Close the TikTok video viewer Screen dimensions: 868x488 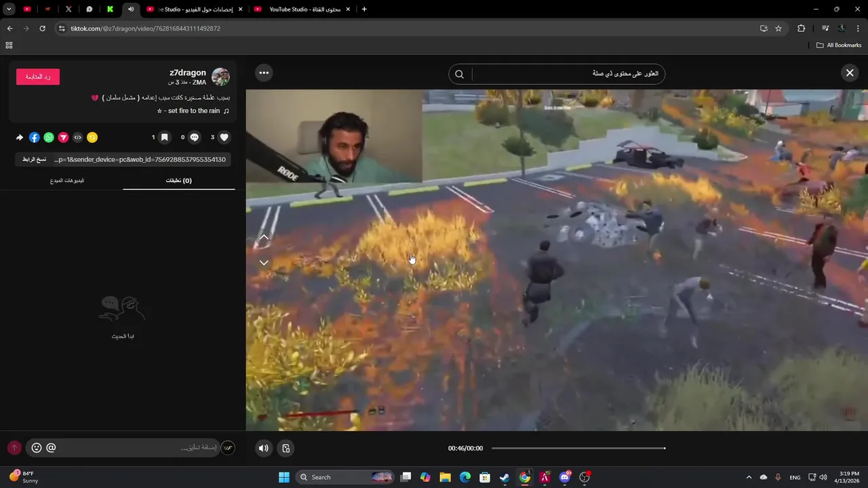click(850, 73)
